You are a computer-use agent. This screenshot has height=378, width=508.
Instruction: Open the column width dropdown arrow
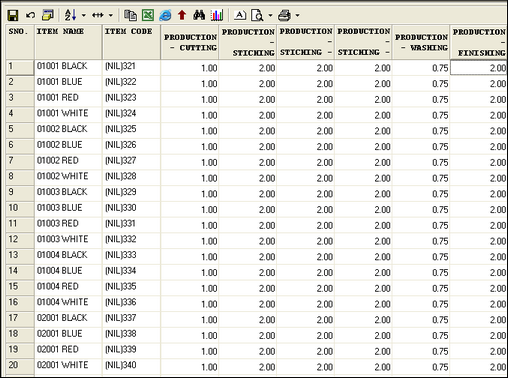point(111,15)
